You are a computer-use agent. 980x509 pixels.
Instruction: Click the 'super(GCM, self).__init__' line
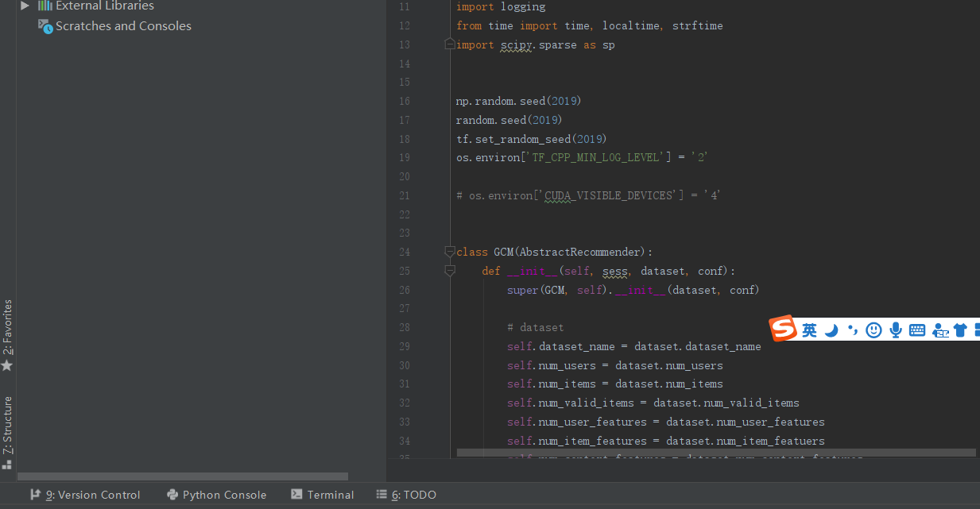click(x=633, y=290)
